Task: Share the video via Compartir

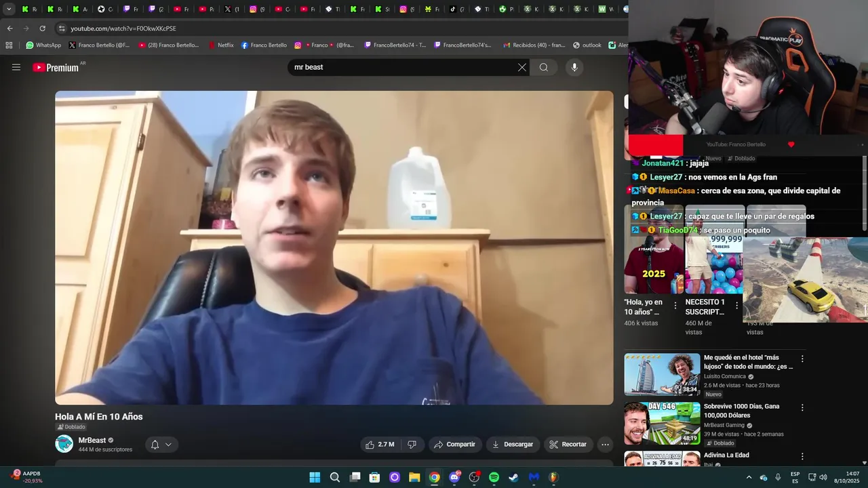Action: click(454, 445)
